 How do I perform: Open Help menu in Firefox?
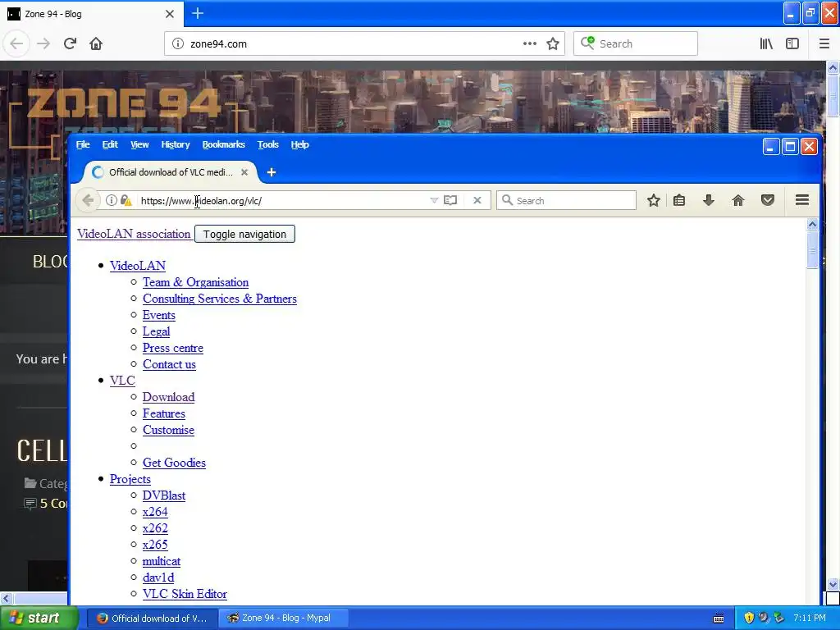300,144
